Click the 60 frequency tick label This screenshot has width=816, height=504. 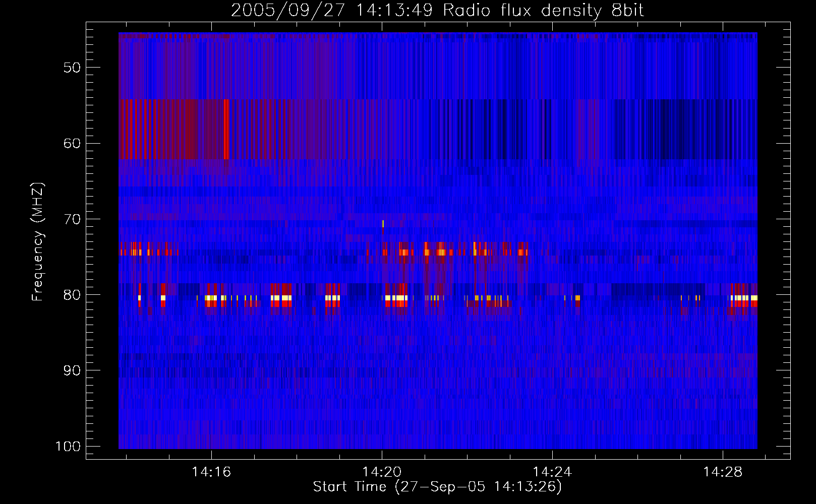72,143
